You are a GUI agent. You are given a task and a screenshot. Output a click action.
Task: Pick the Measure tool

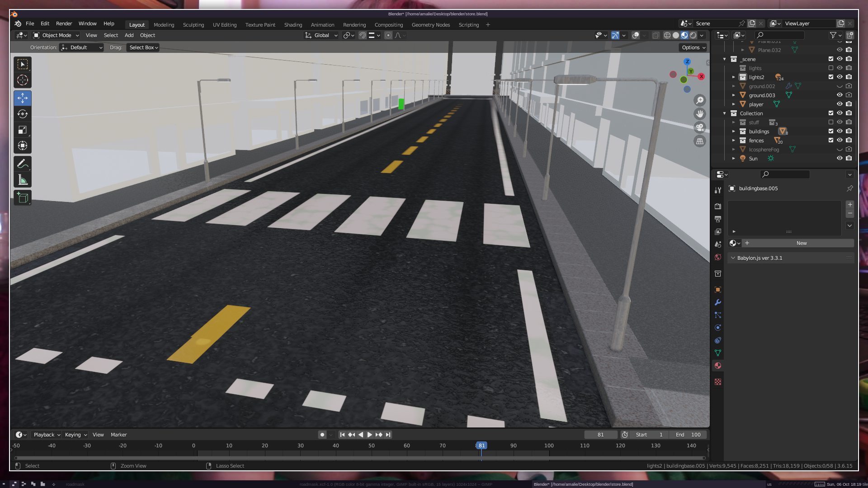point(23,180)
